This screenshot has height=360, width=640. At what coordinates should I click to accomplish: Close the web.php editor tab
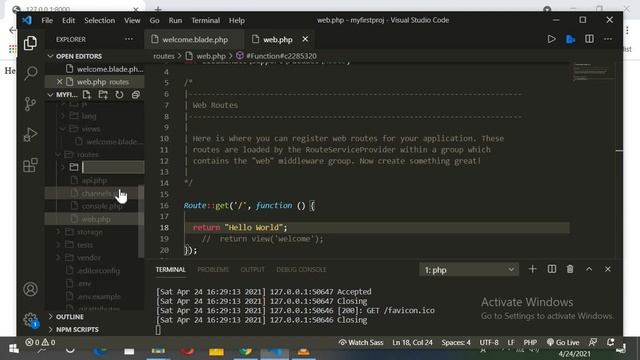(305, 39)
